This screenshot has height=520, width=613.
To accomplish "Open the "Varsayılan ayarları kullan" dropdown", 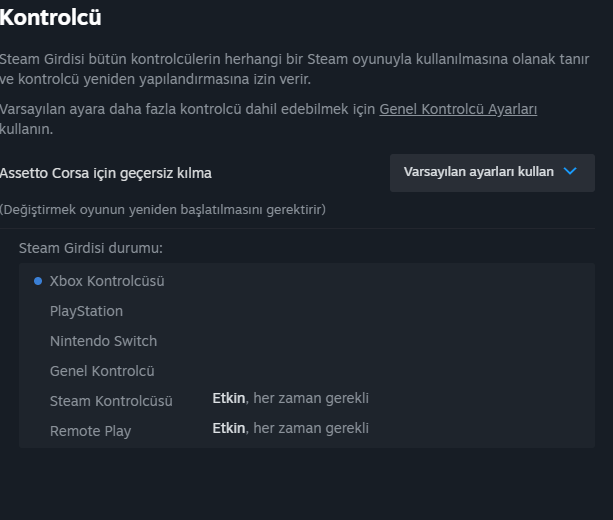I will tap(479, 172).
